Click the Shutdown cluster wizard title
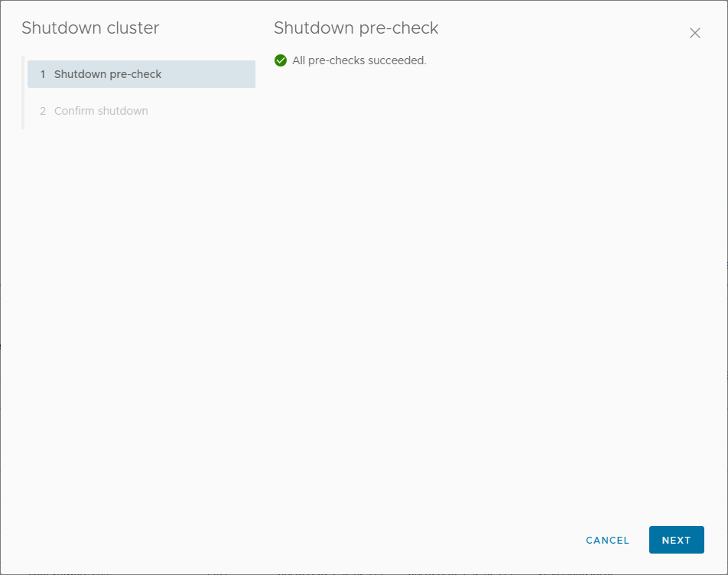The image size is (728, 575). 90,28
